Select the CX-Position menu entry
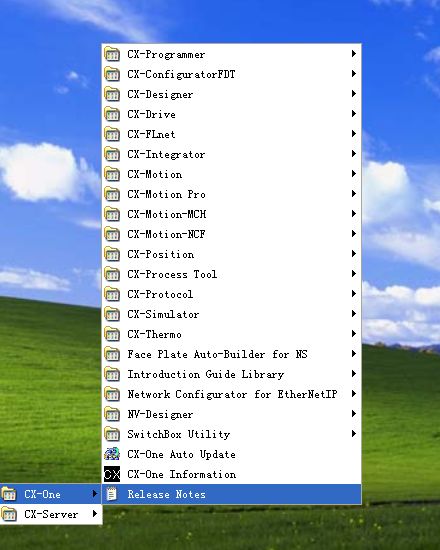This screenshot has width=440, height=550. point(232,254)
